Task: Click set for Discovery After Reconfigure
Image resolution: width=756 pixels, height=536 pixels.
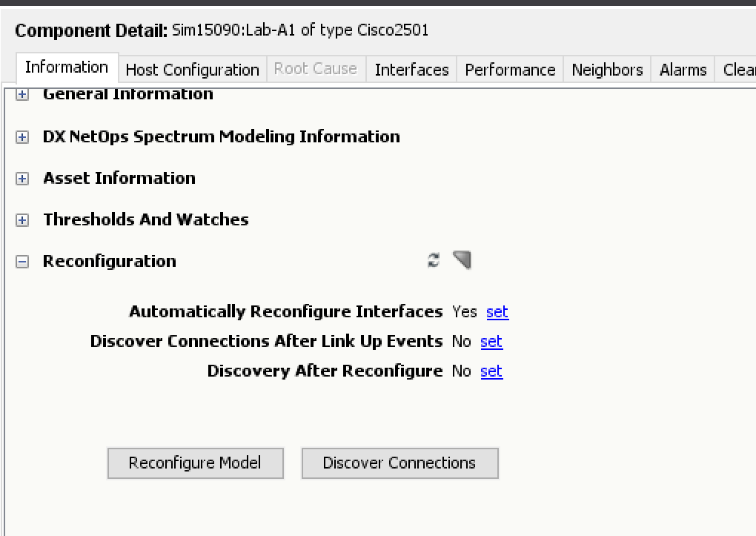Action: 491,371
